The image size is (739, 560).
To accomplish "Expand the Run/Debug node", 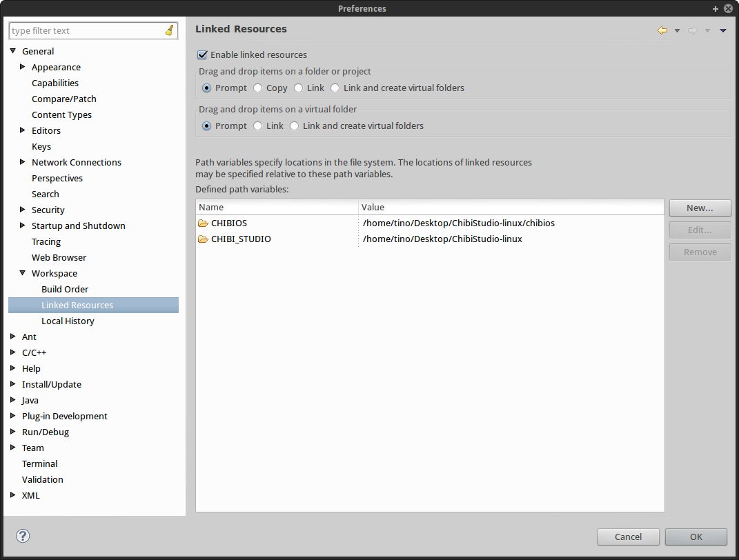I will pos(12,432).
